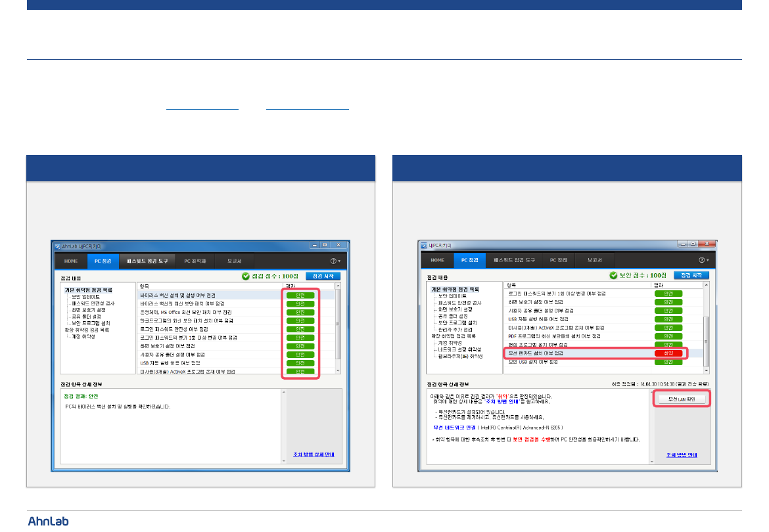Click the red 취약 result badge
769x532 pixels.
(x=668, y=353)
